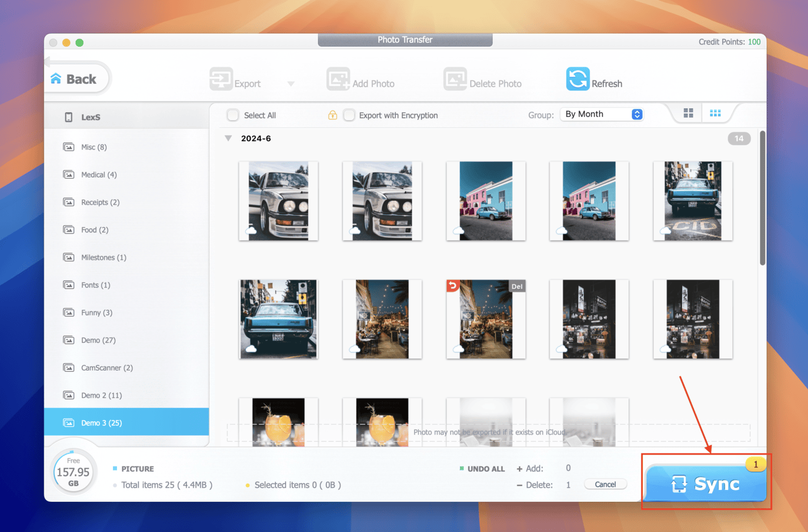The image size is (808, 532).
Task: Click the Export toolbar icon
Action: pos(221,79)
